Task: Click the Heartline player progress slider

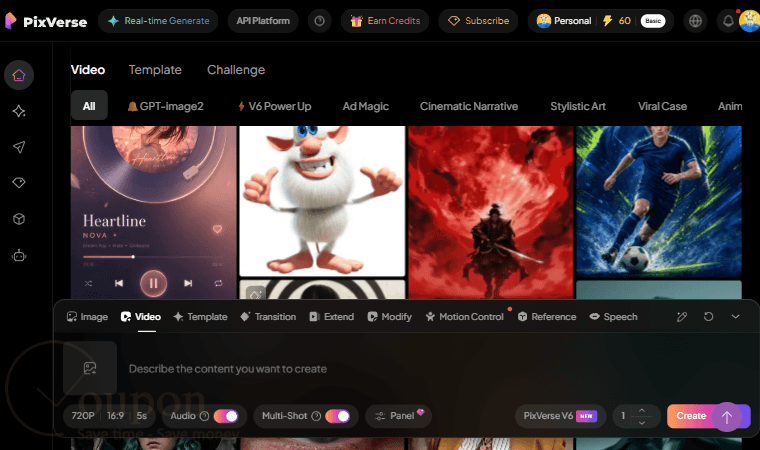Action: click(153, 257)
